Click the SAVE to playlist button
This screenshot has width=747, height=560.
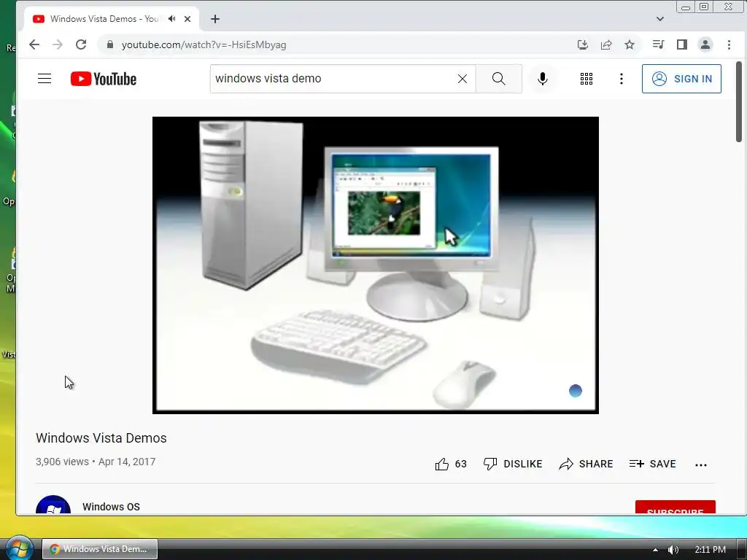coord(652,464)
